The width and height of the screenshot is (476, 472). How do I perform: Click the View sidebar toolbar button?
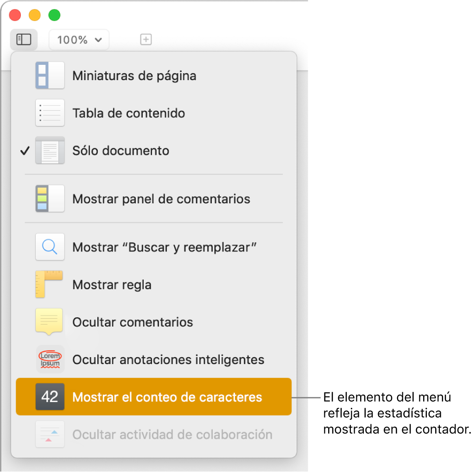[23, 39]
